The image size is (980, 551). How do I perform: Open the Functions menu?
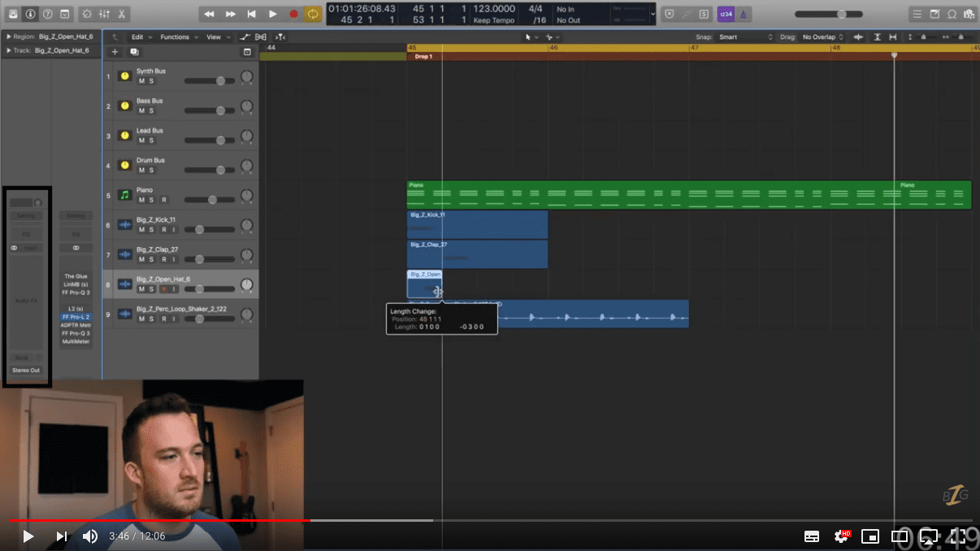click(x=178, y=37)
